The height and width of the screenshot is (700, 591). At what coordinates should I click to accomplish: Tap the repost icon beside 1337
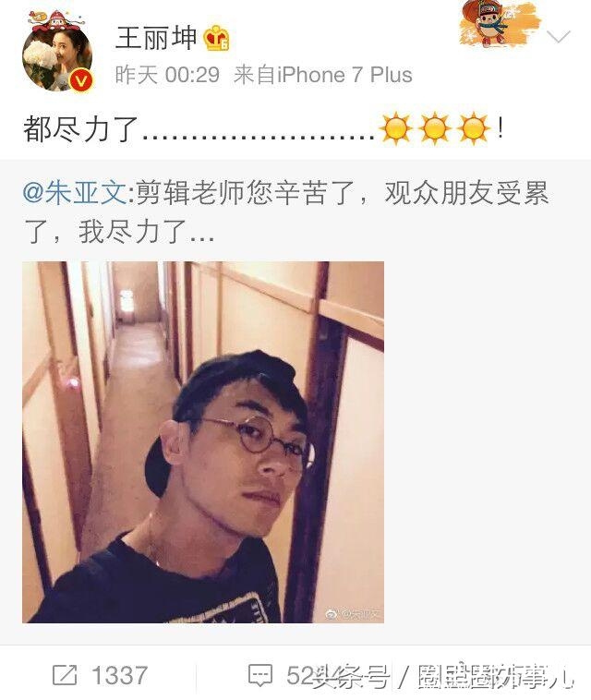click(x=65, y=674)
